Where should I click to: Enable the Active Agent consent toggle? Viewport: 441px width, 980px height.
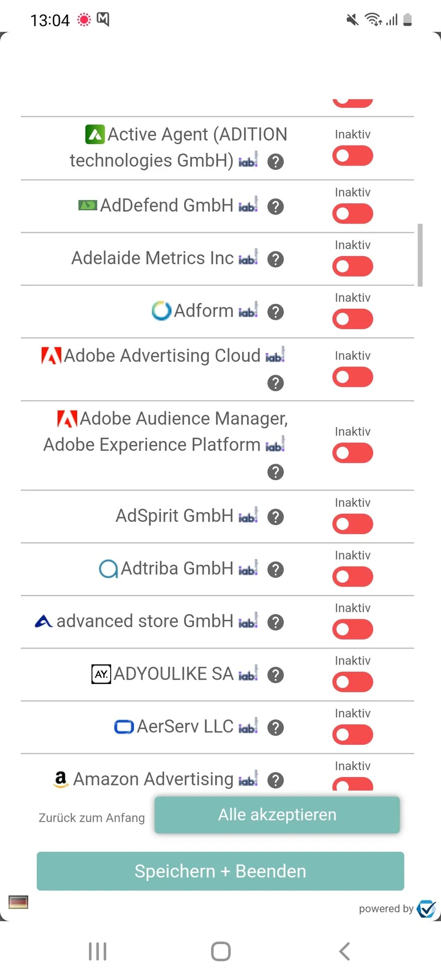tap(352, 156)
